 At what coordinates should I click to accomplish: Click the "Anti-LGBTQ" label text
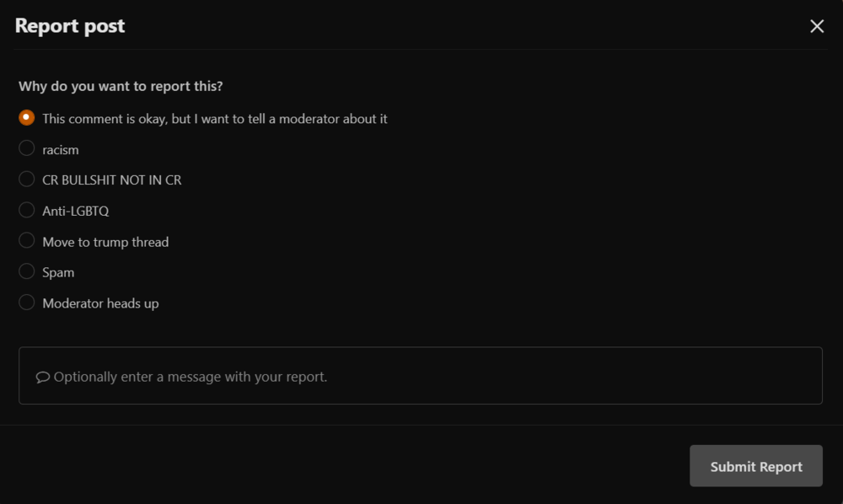tap(76, 211)
